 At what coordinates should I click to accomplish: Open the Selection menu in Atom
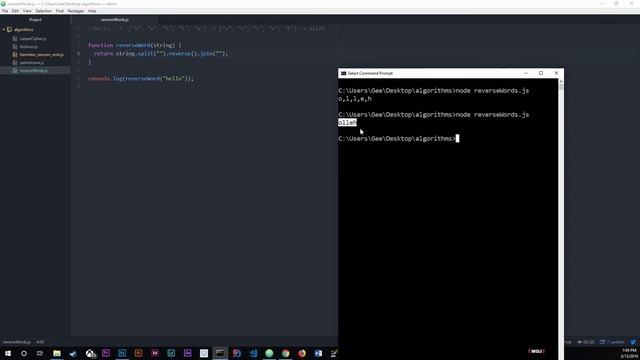coord(43,11)
